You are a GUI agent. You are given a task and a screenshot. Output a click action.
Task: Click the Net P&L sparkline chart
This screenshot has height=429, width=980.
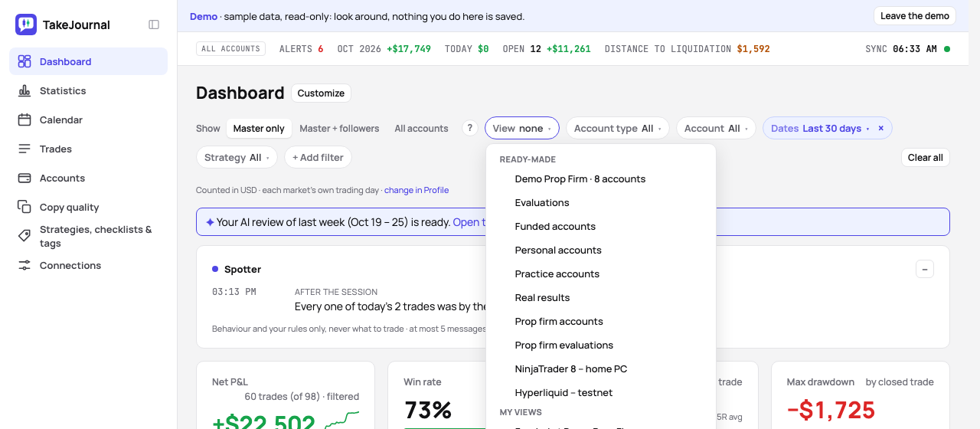click(x=341, y=420)
